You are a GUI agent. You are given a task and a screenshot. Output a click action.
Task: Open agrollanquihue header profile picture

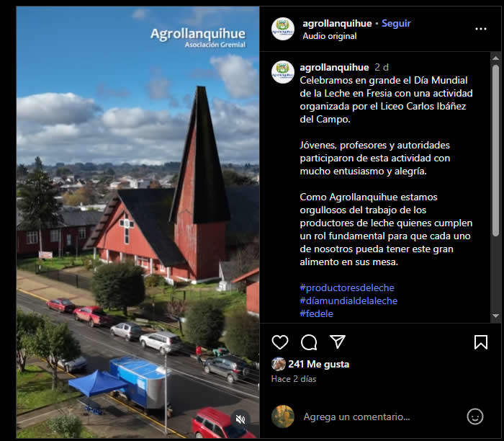point(282,29)
